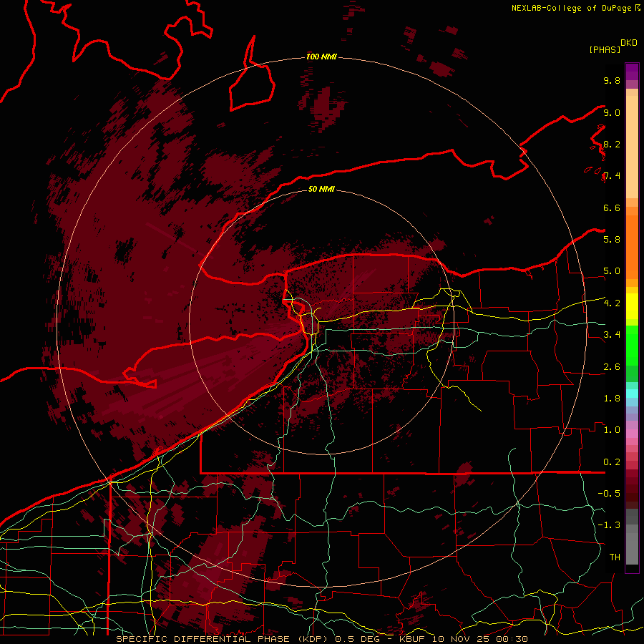Image resolution: width=644 pixels, height=644 pixels.
Task: Click the KBUF radar site identifier
Action: click(x=412, y=639)
